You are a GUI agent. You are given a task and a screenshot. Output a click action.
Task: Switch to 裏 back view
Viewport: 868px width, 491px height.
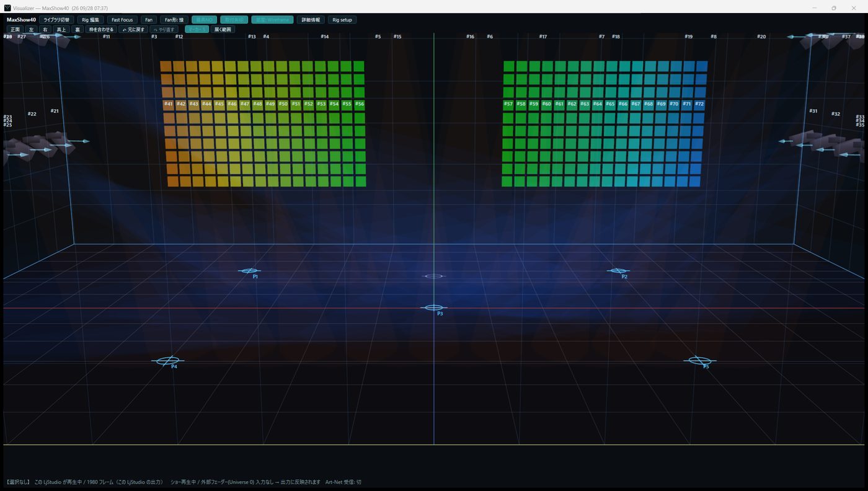click(77, 29)
